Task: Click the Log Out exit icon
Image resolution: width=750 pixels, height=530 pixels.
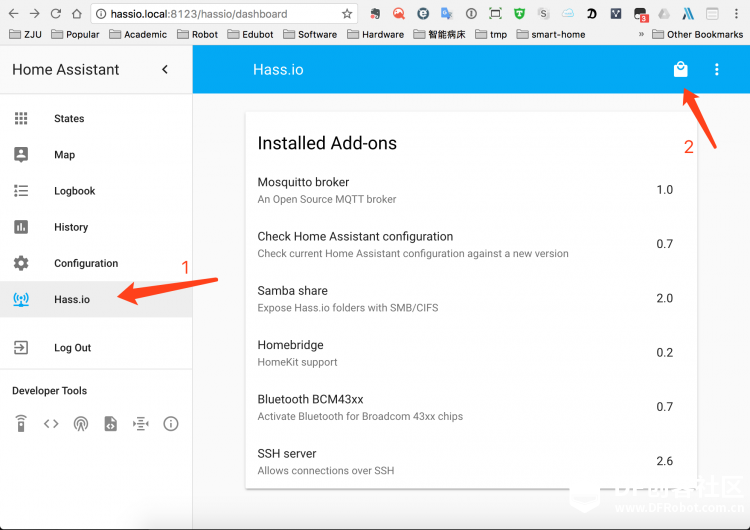Action: 21,348
